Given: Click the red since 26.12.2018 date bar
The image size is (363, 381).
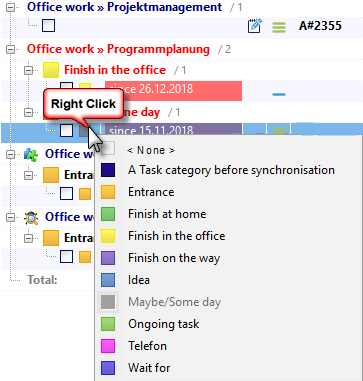Looking at the screenshot, I should 173,89.
